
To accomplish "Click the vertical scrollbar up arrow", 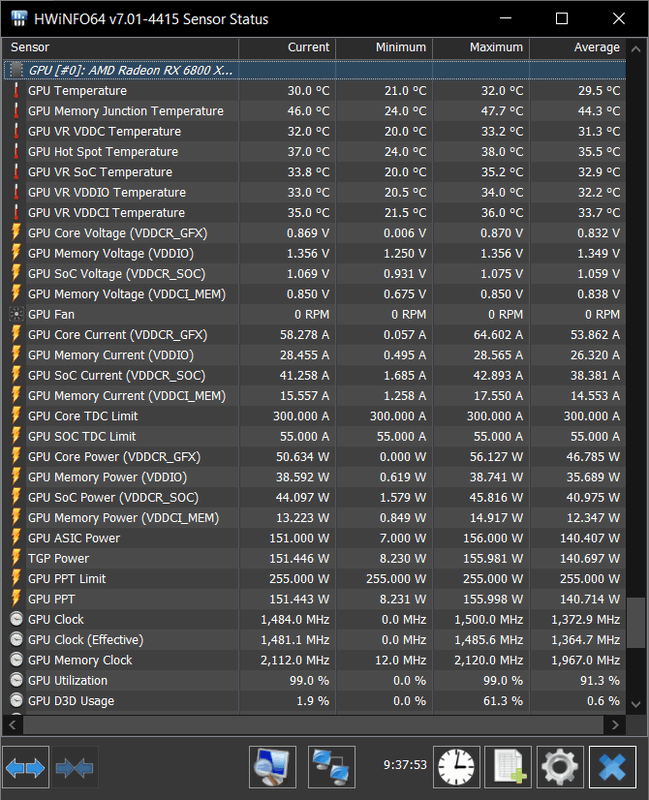I will (636, 49).
